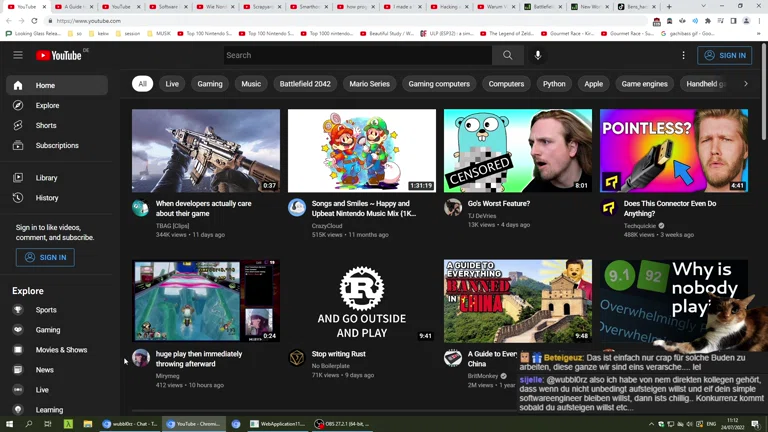Open 'Songs and Smiles' video title
Screen dimensions: 768x432
point(363,208)
